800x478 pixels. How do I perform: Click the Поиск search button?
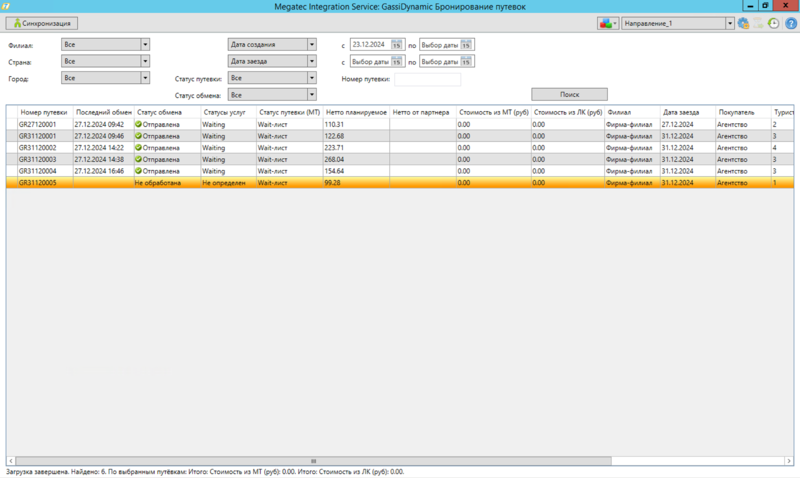click(569, 95)
